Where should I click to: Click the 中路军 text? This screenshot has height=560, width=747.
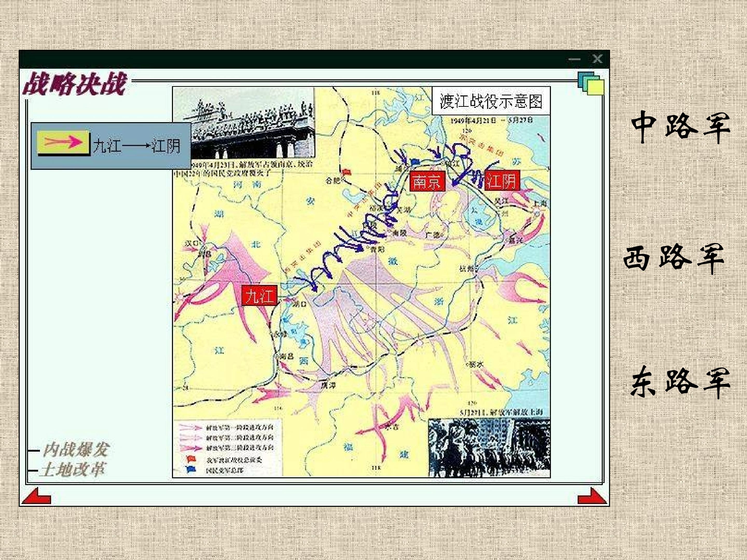pyautogui.click(x=681, y=128)
